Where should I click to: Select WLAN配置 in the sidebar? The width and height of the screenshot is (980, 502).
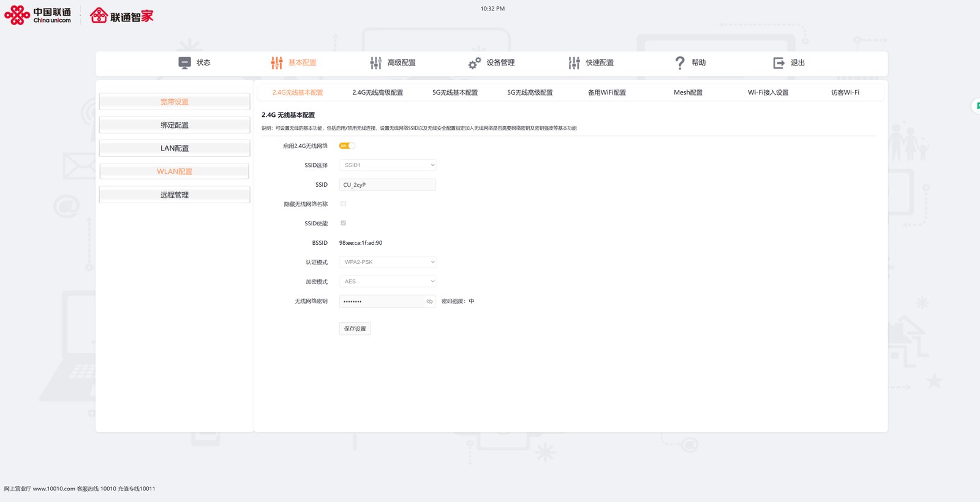pyautogui.click(x=175, y=171)
